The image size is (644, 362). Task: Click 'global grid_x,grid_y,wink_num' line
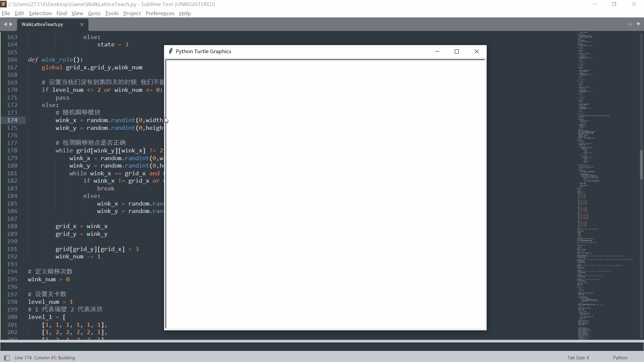click(x=92, y=67)
